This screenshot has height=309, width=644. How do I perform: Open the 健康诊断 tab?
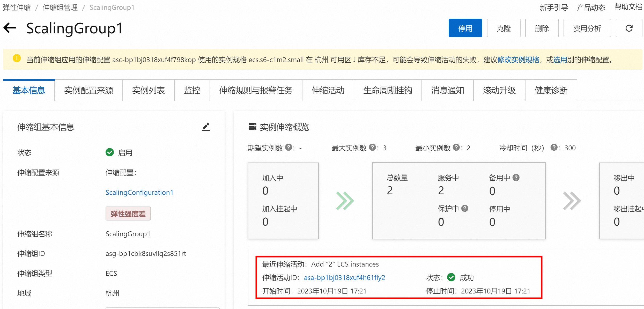(x=551, y=90)
